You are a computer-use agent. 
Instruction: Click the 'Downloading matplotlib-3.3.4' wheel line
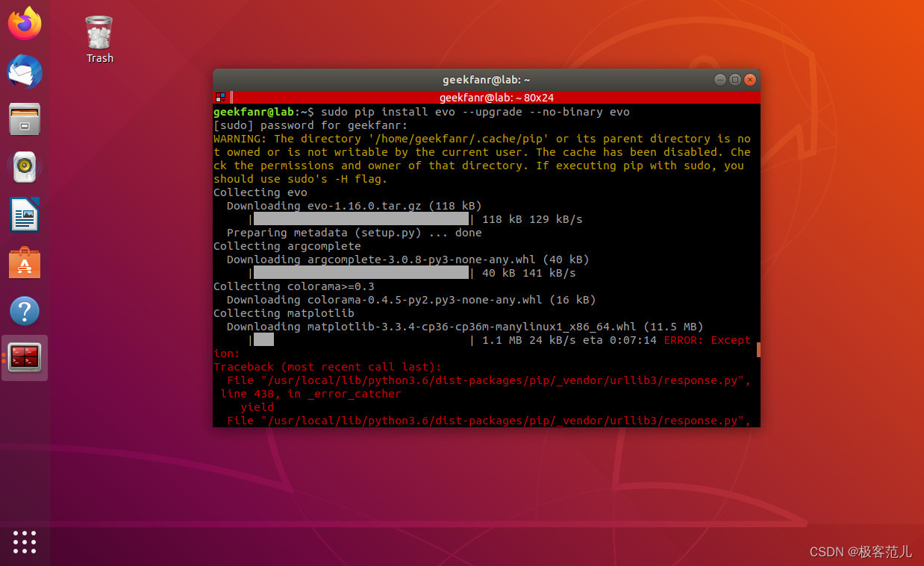465,327
